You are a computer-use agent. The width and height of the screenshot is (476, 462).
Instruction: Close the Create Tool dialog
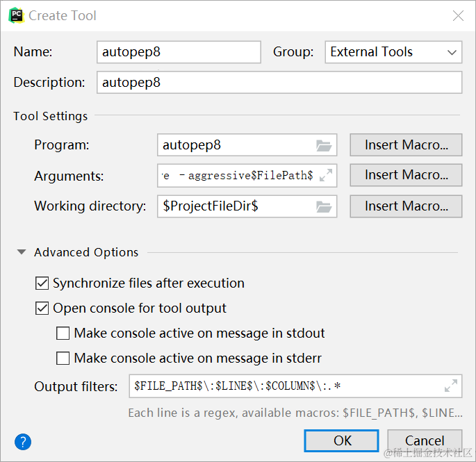click(x=458, y=15)
